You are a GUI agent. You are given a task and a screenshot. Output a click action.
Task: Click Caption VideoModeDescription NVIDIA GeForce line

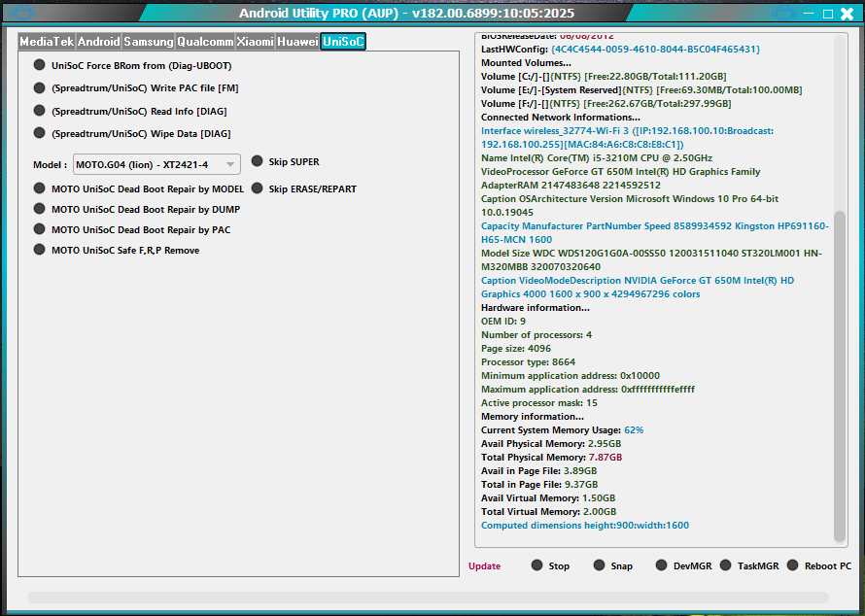[638, 288]
